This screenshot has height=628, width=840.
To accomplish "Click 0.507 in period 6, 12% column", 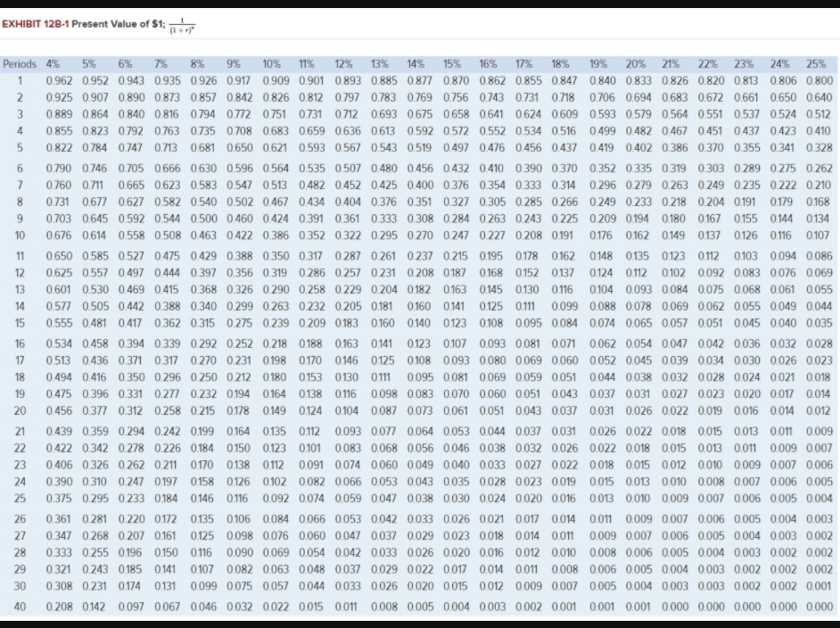I will pyautogui.click(x=348, y=169).
